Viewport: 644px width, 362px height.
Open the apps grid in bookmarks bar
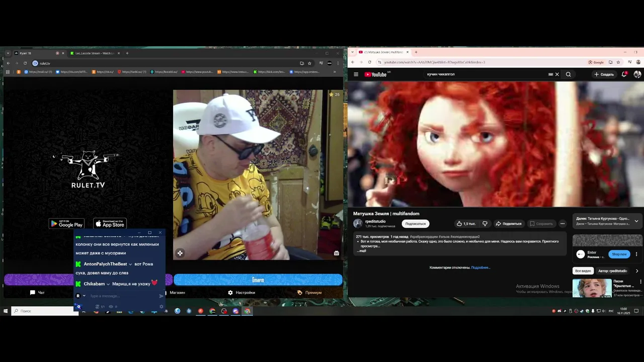tap(8, 72)
